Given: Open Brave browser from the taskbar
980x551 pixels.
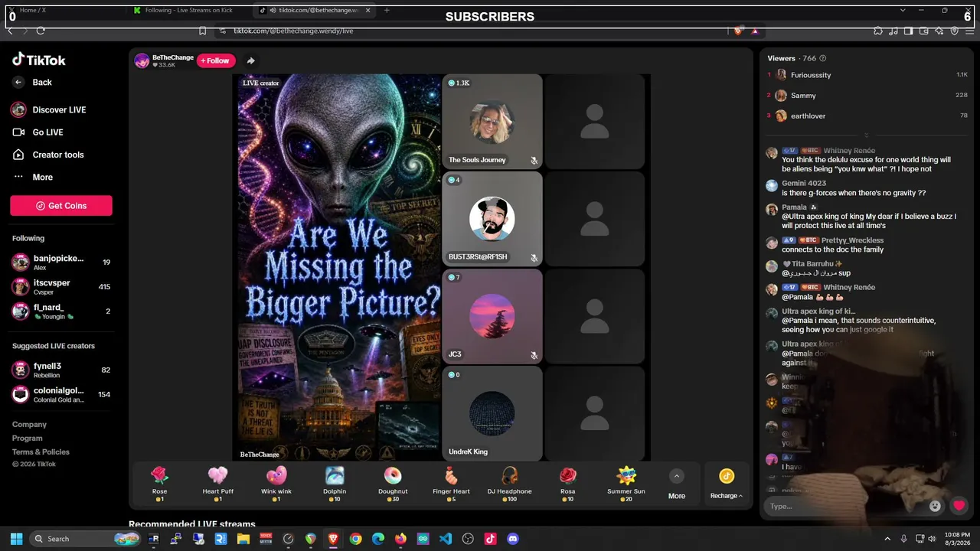Looking at the screenshot, I should [333, 539].
